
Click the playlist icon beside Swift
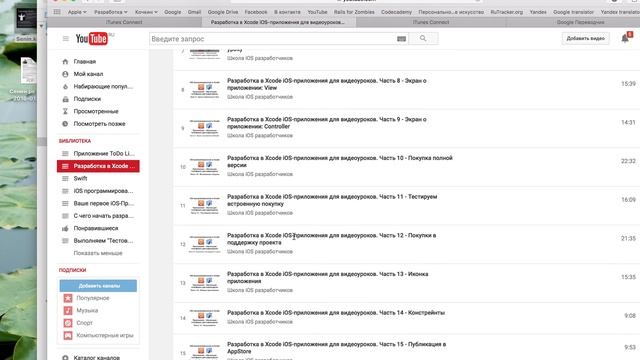(x=65, y=178)
